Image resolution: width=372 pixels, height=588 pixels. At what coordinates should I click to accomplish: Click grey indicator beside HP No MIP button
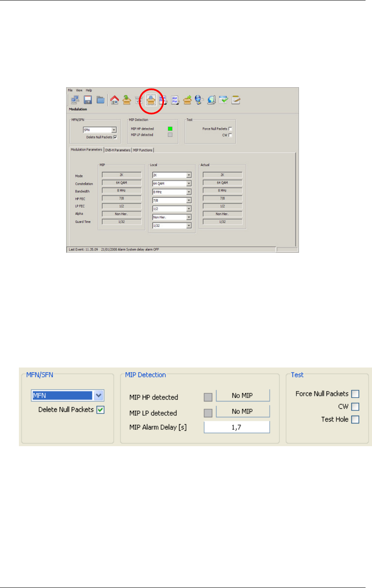click(208, 397)
